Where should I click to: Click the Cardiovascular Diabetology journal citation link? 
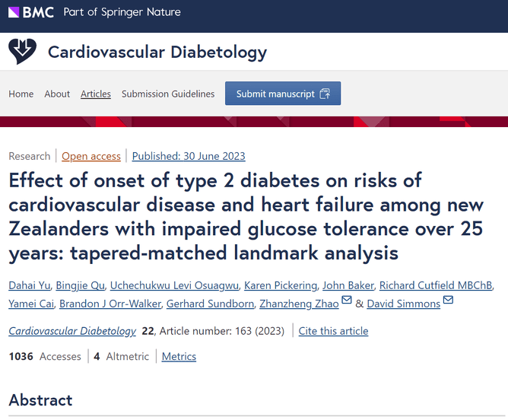72,331
